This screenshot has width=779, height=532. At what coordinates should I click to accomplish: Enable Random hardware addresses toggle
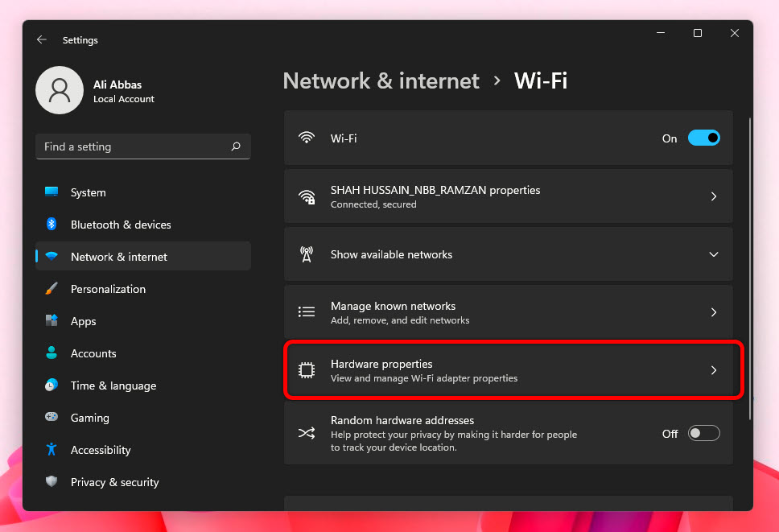click(703, 433)
